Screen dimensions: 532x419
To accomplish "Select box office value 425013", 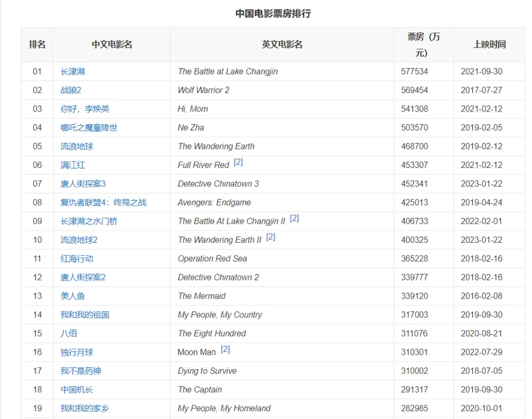I will [x=415, y=202].
